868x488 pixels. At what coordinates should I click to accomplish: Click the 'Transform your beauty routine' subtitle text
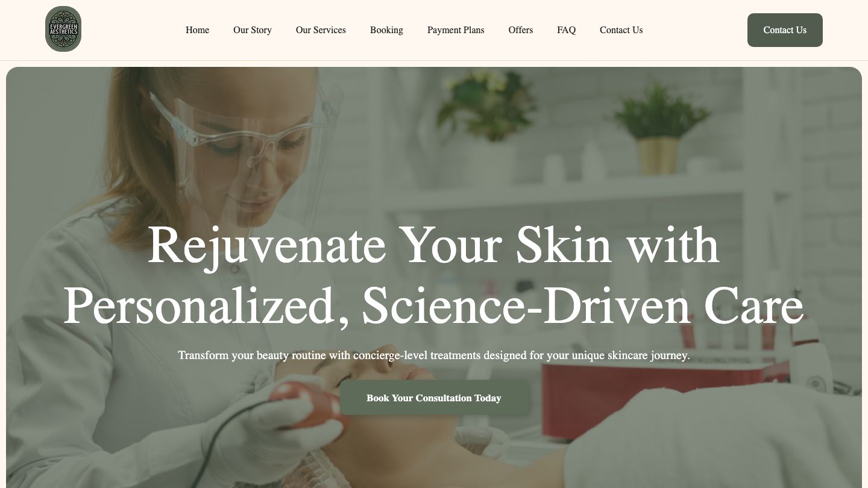tap(434, 355)
